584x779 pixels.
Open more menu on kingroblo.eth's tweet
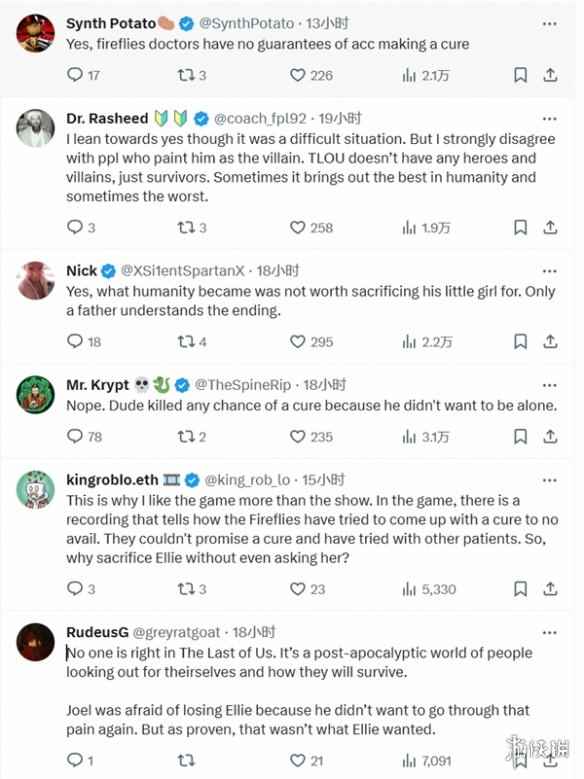click(549, 480)
